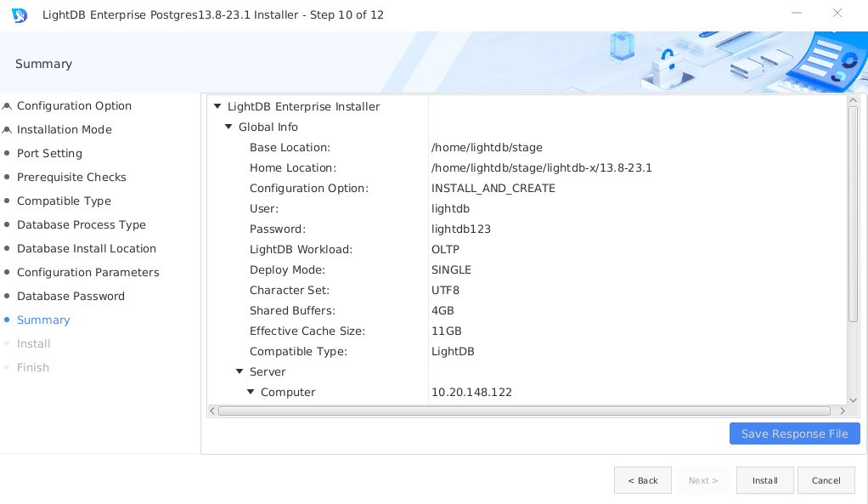Open the Configuration Option step
Image resolution: width=868 pixels, height=504 pixels.
(x=74, y=105)
